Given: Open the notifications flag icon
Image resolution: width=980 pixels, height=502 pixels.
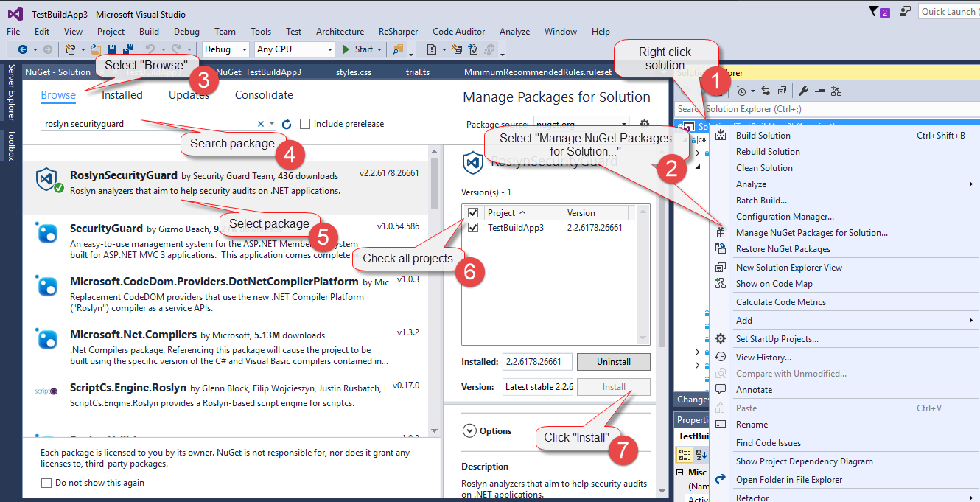Looking at the screenshot, I should pos(875,11).
